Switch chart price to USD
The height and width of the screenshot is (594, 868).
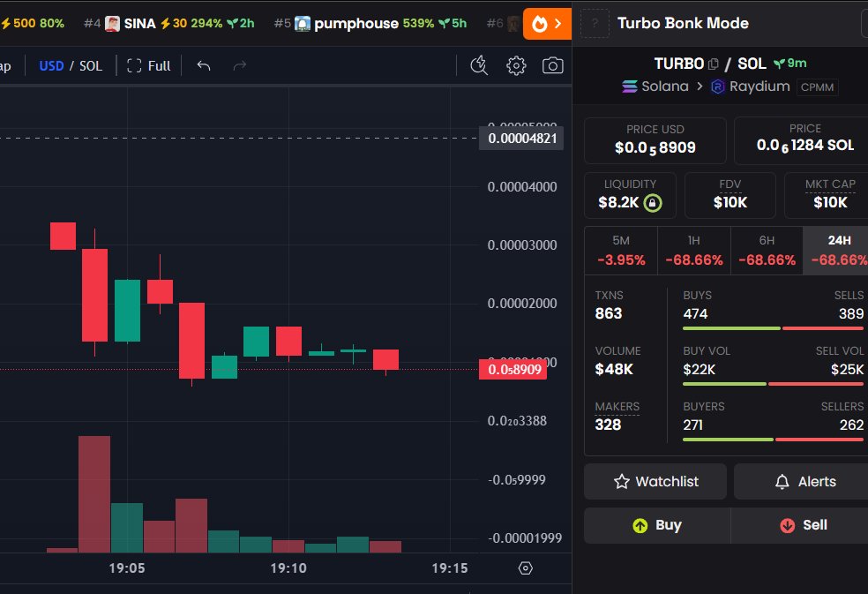(51, 66)
